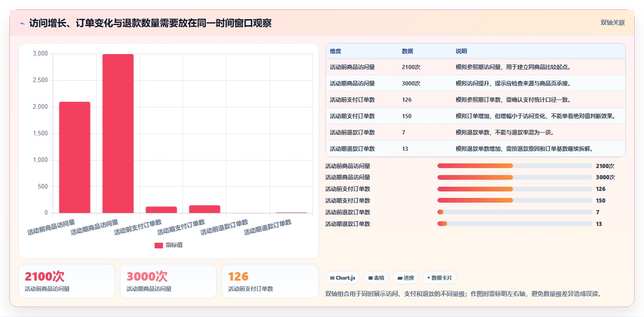Click the 7 value in the table
The width and height of the screenshot is (644, 317).
click(x=403, y=133)
